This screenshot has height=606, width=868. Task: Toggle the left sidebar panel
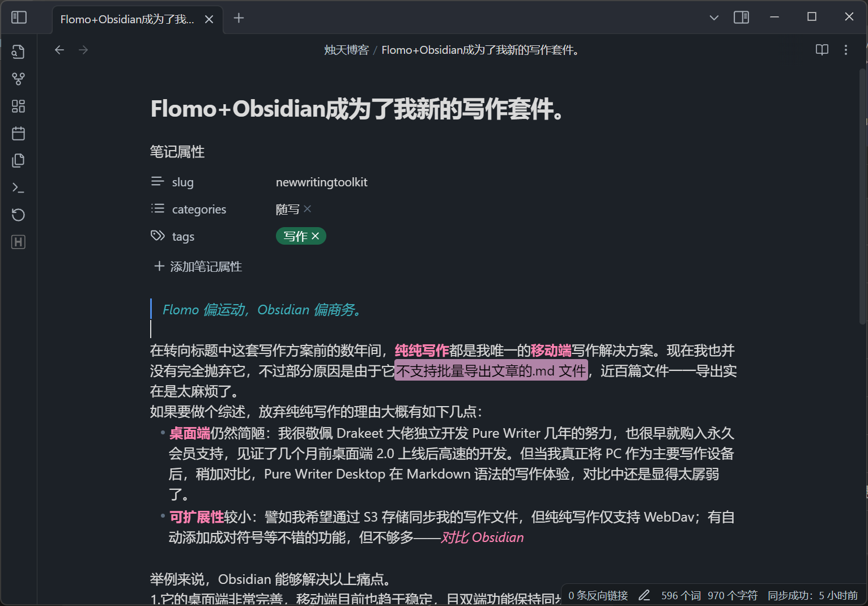(x=19, y=18)
